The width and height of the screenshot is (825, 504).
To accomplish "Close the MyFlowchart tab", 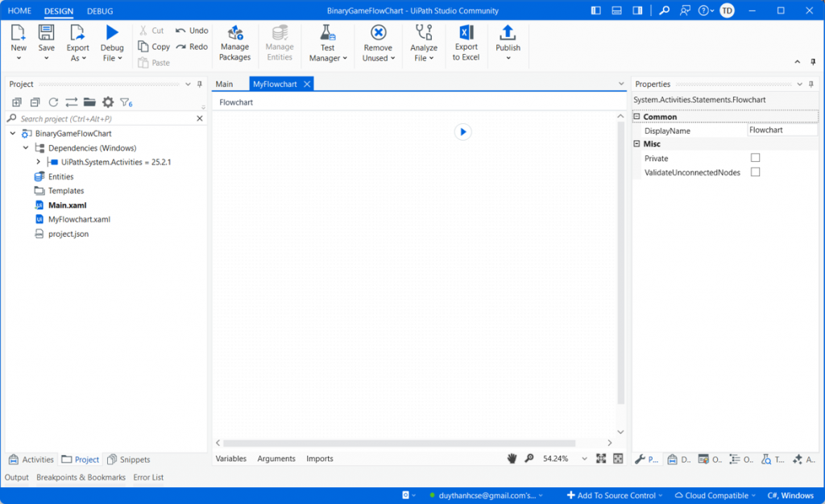I will [307, 84].
